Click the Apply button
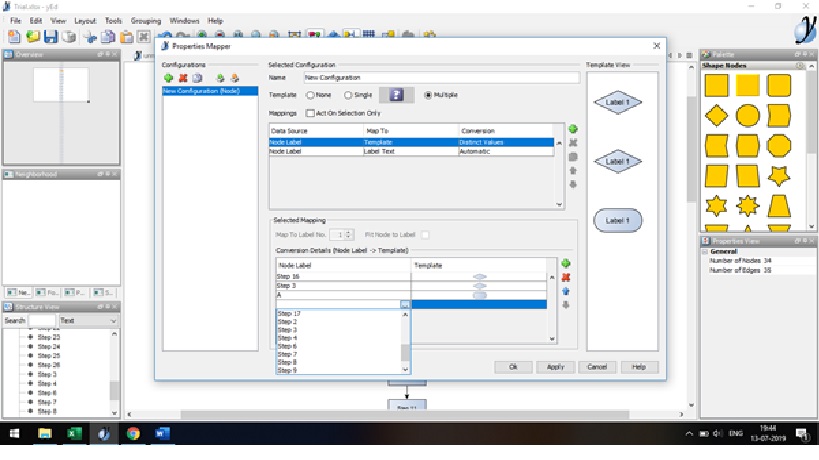Viewport: 819px width, 460px height. [x=556, y=367]
